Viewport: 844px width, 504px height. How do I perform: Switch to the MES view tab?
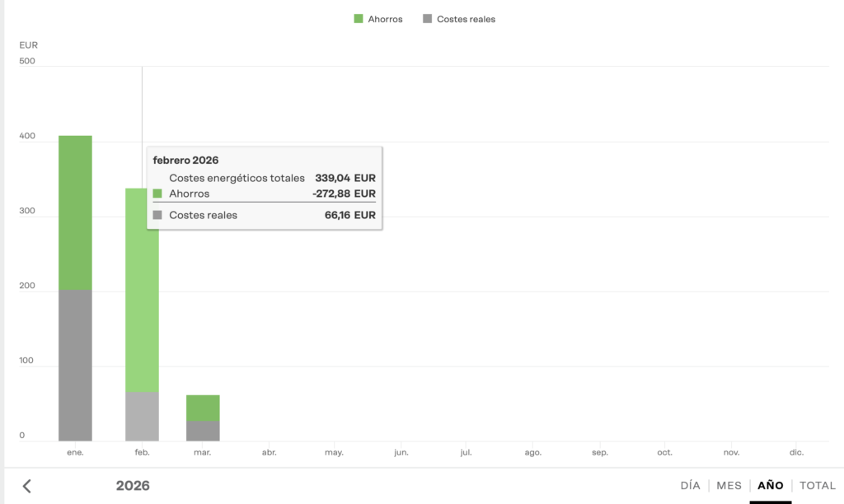(729, 486)
